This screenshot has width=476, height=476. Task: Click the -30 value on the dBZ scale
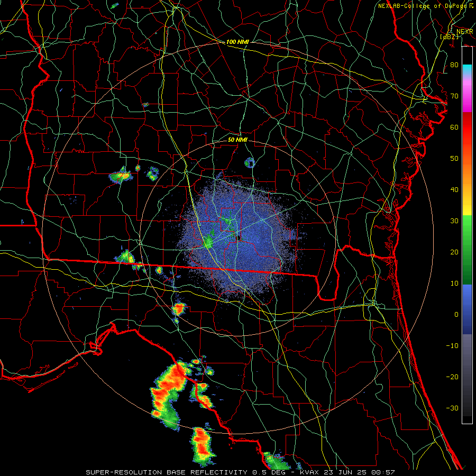point(452,408)
